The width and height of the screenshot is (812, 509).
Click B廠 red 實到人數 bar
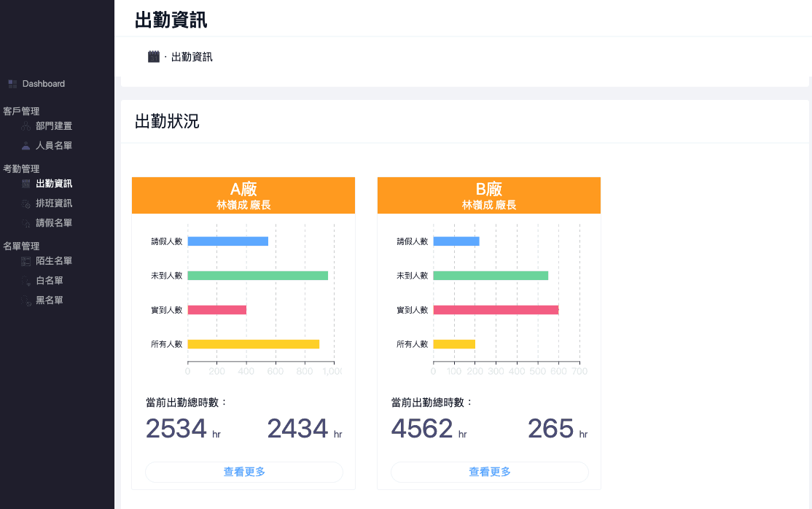pos(496,310)
